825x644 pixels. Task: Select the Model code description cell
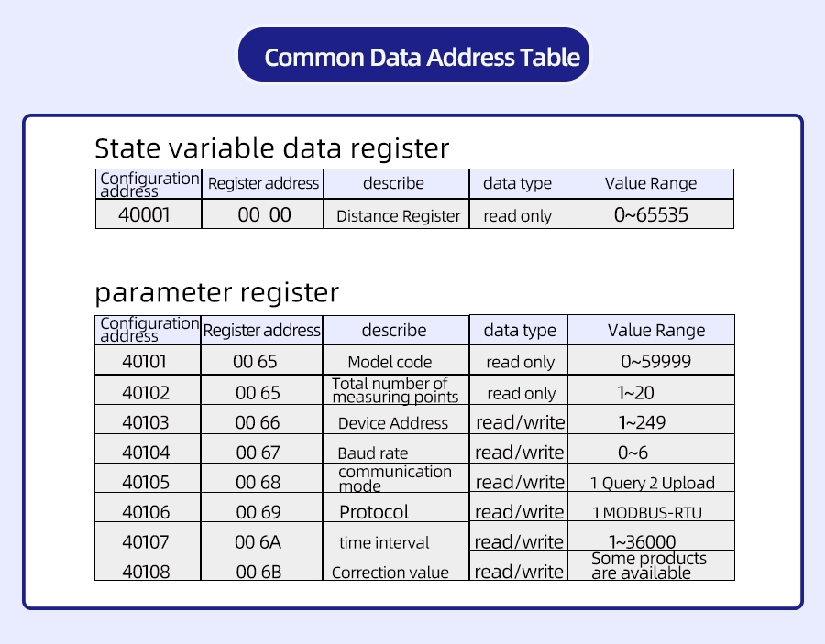[x=396, y=360]
